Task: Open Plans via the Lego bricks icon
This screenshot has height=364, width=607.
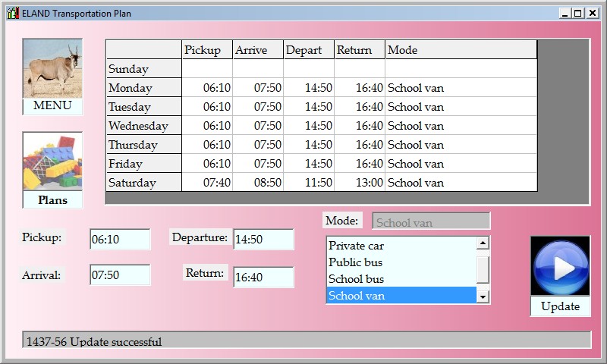Action: [x=52, y=162]
